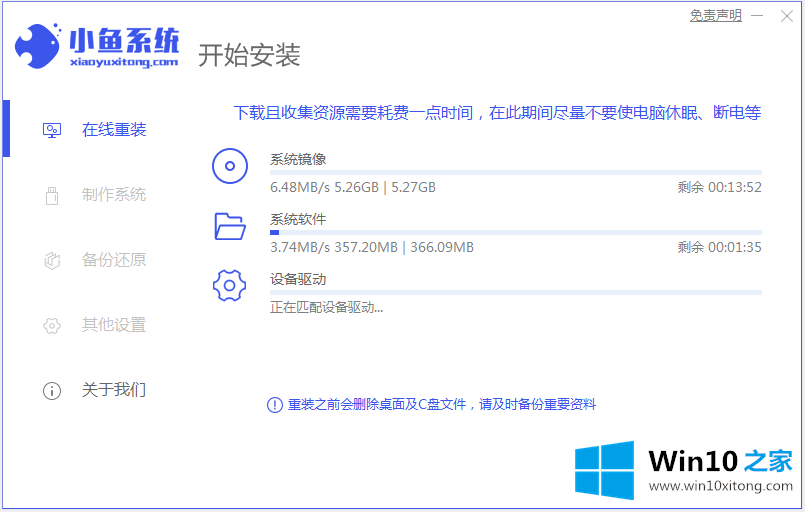Screen dimensions: 805x512
Task: Click the 系统软件 download progress bar
Action: pyautogui.click(x=515, y=232)
